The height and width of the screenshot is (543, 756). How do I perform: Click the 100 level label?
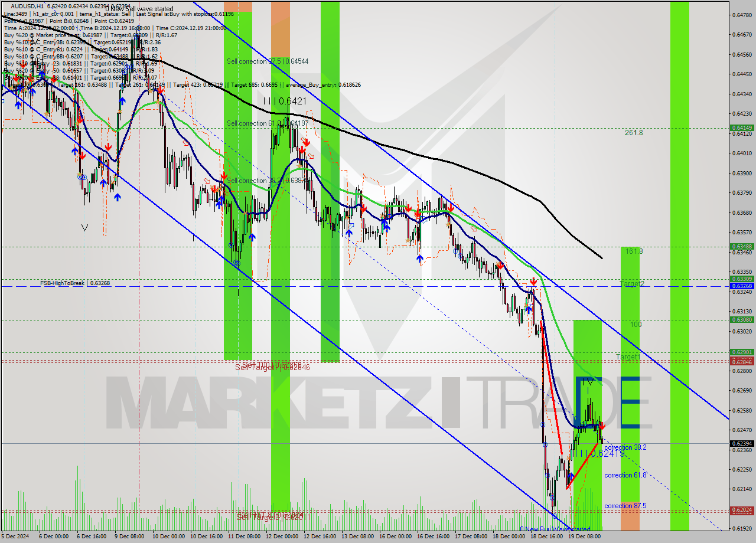coord(636,325)
